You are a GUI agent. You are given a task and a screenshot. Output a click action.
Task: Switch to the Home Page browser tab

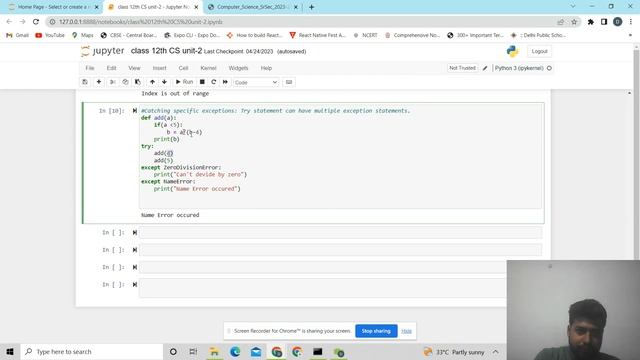[54, 7]
